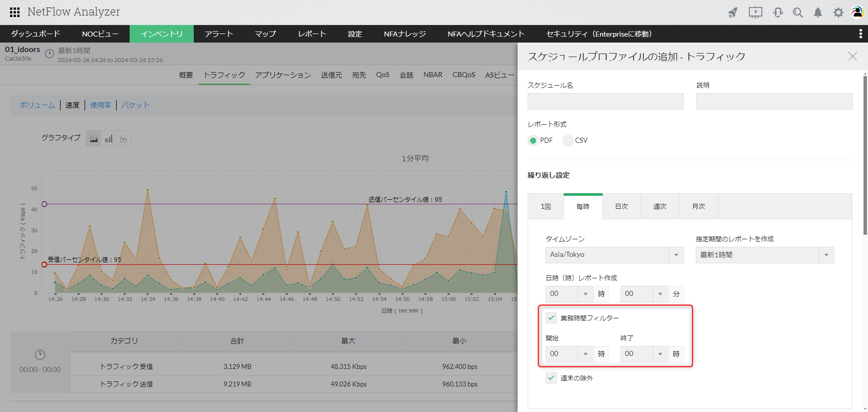
Task: Click the rocket quick-start icon
Action: tap(733, 13)
